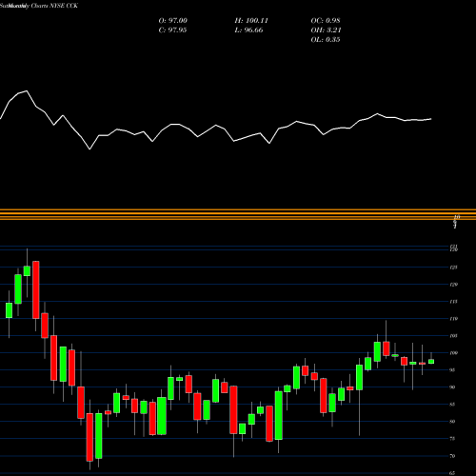
Task: Click the OC: 0.98 value
Action: click(x=326, y=21)
